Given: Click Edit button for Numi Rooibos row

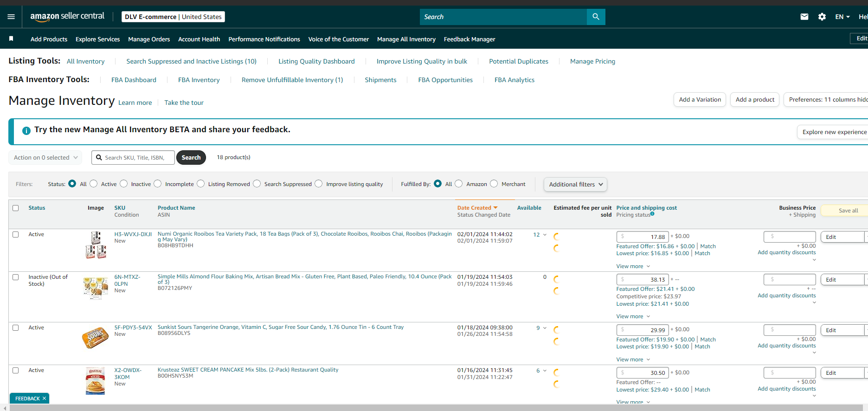Looking at the screenshot, I should [x=842, y=237].
